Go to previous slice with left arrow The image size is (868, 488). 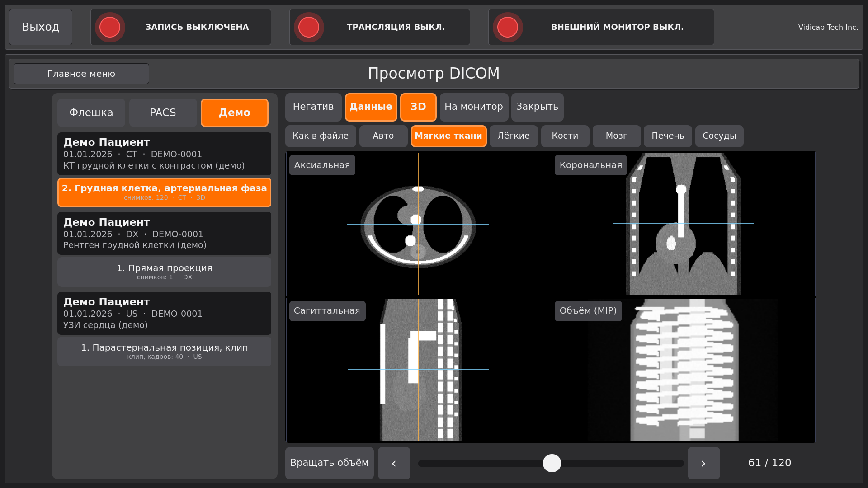394,463
